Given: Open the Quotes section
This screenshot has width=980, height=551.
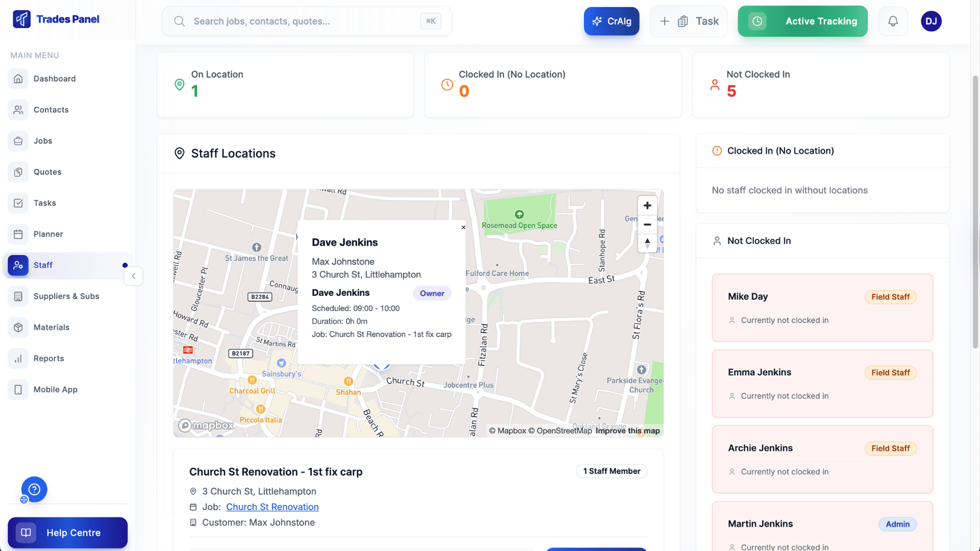Looking at the screenshot, I should (x=48, y=172).
